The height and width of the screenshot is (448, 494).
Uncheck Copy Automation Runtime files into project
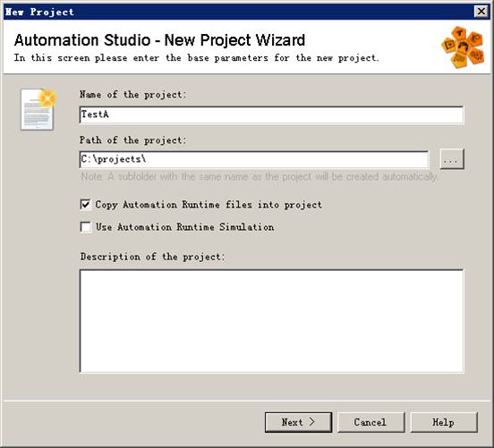[85, 205]
